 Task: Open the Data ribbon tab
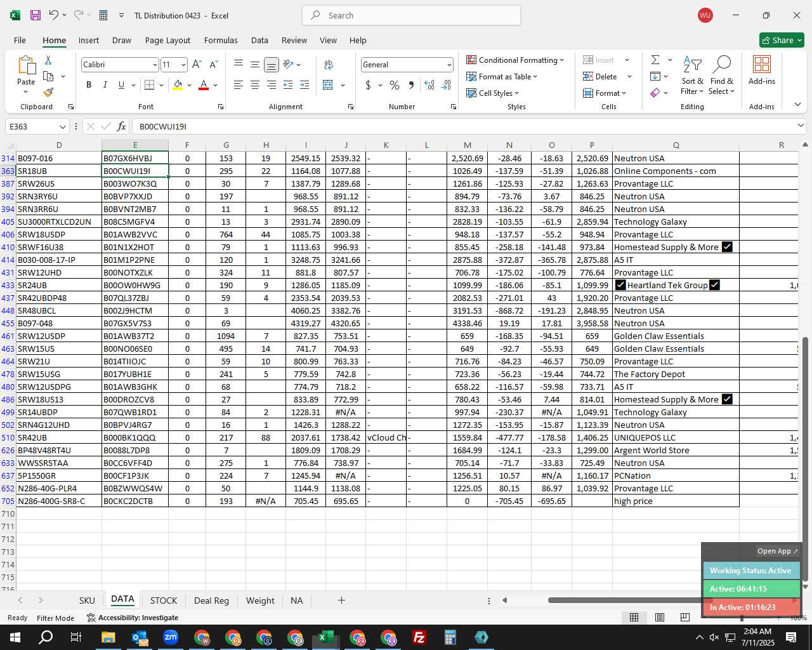[259, 40]
